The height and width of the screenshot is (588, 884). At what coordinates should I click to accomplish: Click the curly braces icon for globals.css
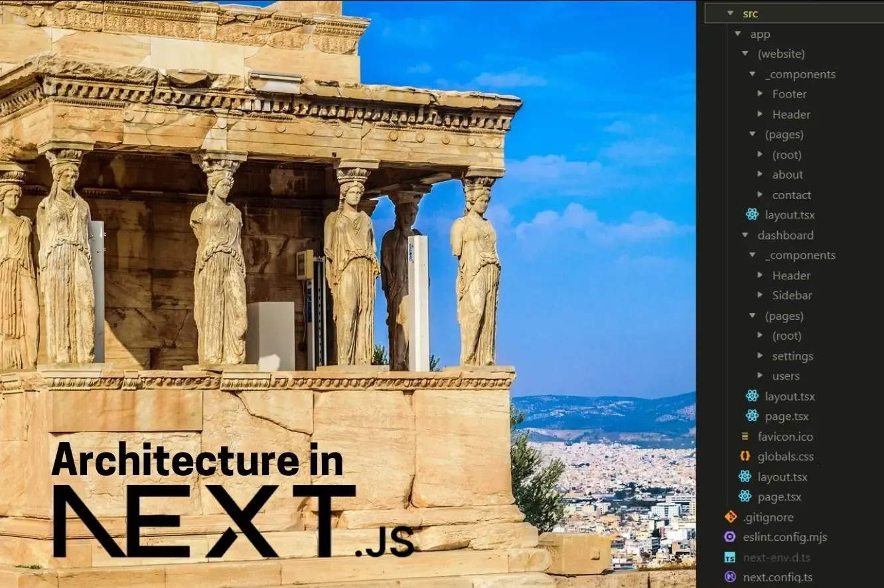click(x=745, y=456)
